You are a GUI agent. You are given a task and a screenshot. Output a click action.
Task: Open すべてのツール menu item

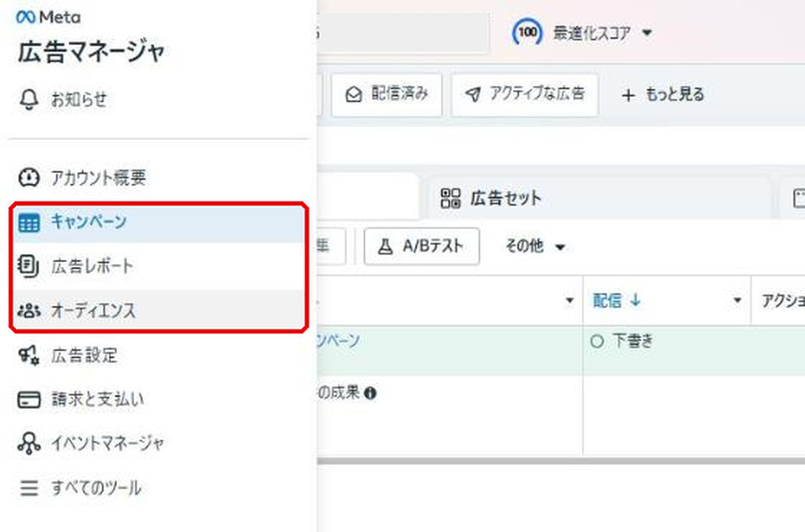[x=159, y=488]
